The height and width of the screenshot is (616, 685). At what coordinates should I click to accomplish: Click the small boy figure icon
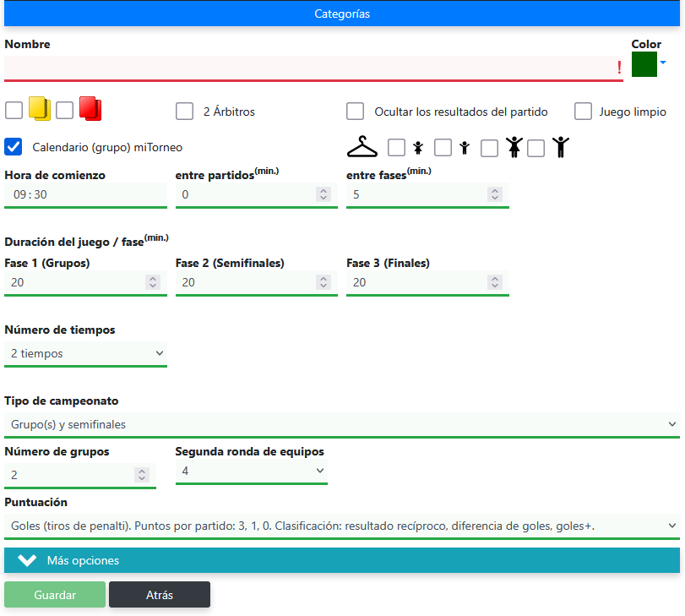click(465, 148)
